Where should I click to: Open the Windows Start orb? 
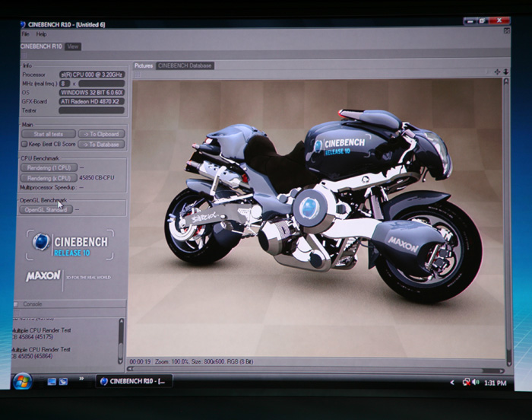[22, 381]
